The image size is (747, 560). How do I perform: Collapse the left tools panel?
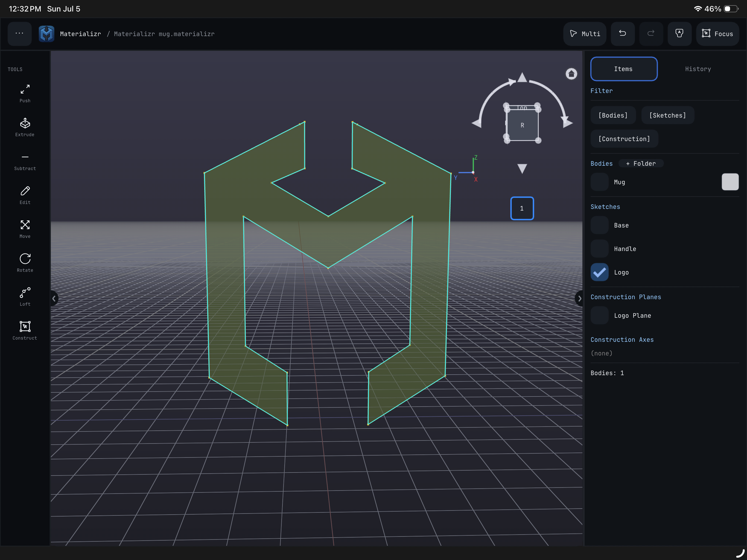tap(54, 299)
